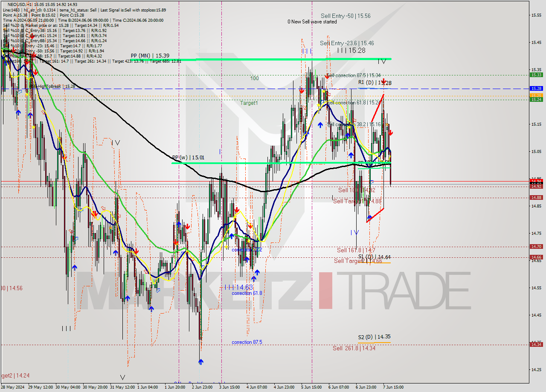Image resolution: width=546 pixels, height=392 pixels.
Task: Select the Sell correction 38.2 | 15.16 label
Action: pyautogui.click(x=354, y=124)
